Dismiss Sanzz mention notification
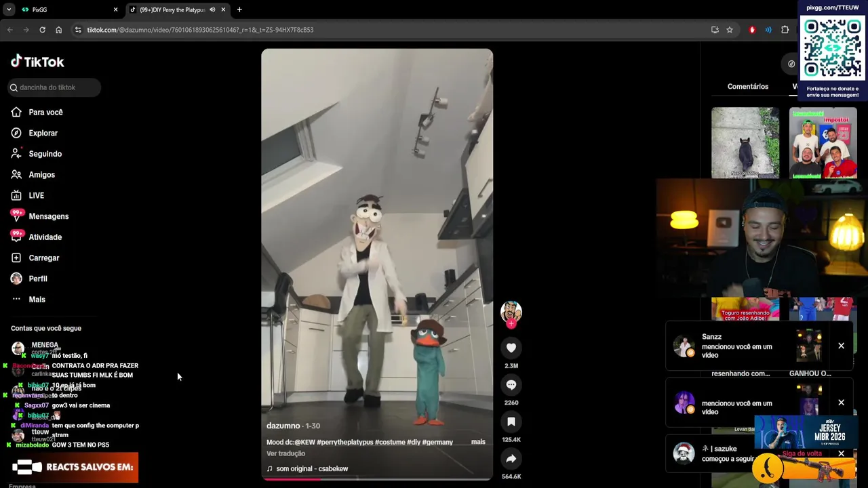The image size is (868, 488). point(841,346)
